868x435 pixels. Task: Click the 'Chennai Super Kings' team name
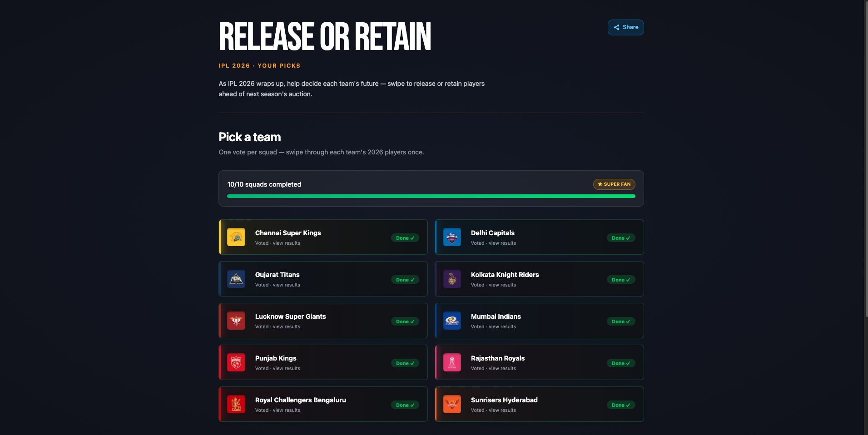pos(288,233)
